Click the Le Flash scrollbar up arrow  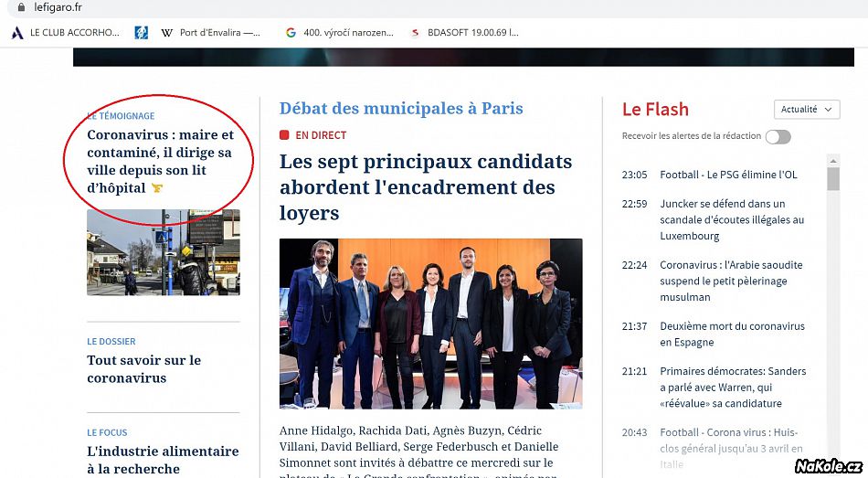pos(833,161)
